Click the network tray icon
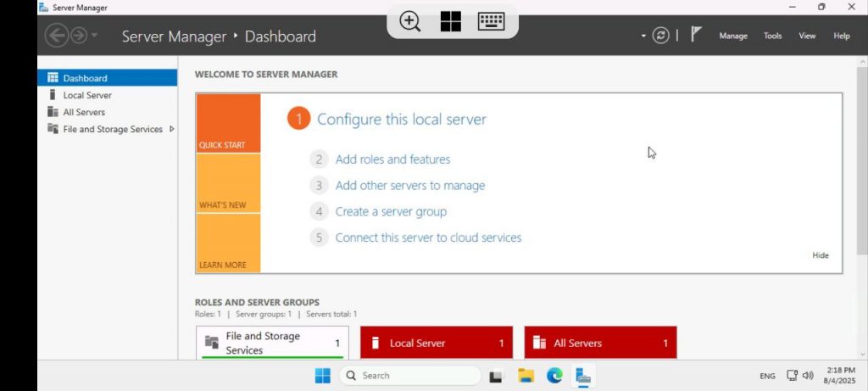Viewport: 868px width, 391px height. click(x=793, y=376)
